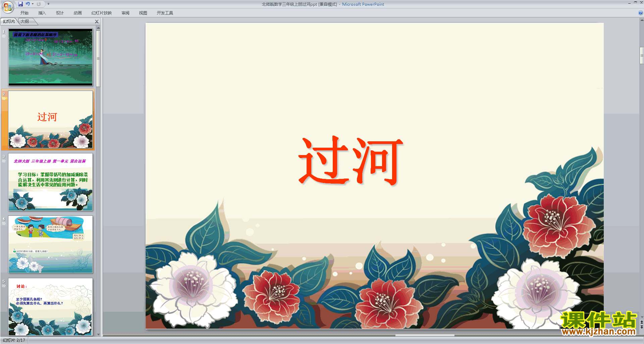Select slide 5 讨论 thumbnail
Image resolution: width=644 pixels, height=344 pixels.
tap(50, 307)
